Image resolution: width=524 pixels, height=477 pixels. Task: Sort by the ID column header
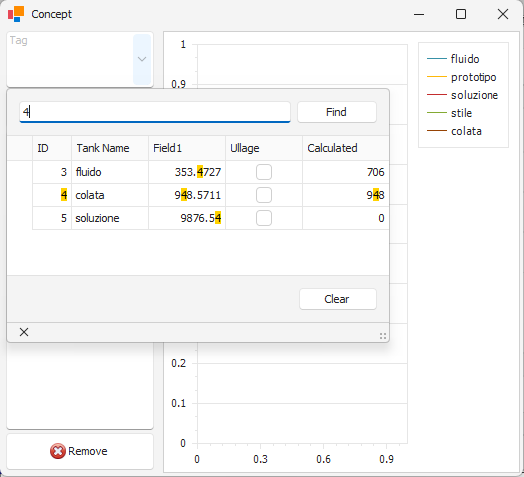point(52,148)
